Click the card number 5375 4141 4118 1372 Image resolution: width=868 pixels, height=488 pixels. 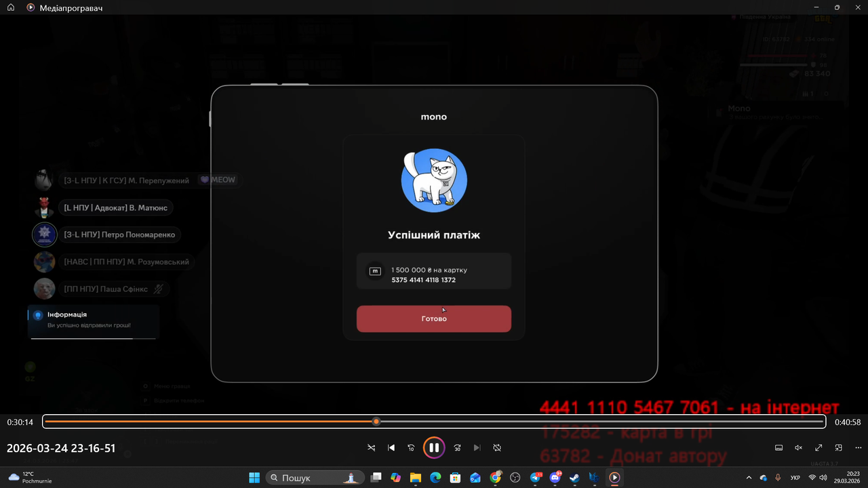[424, 280]
